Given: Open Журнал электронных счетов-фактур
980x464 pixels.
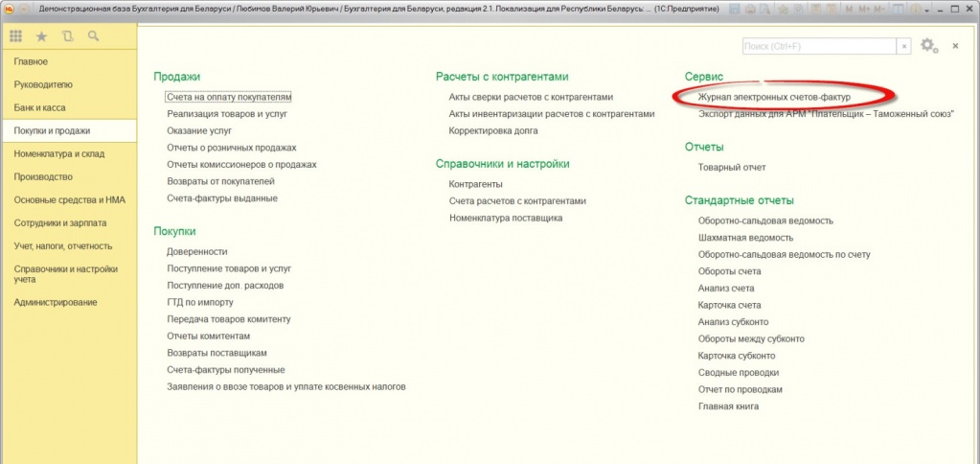Looking at the screenshot, I should click(x=774, y=97).
